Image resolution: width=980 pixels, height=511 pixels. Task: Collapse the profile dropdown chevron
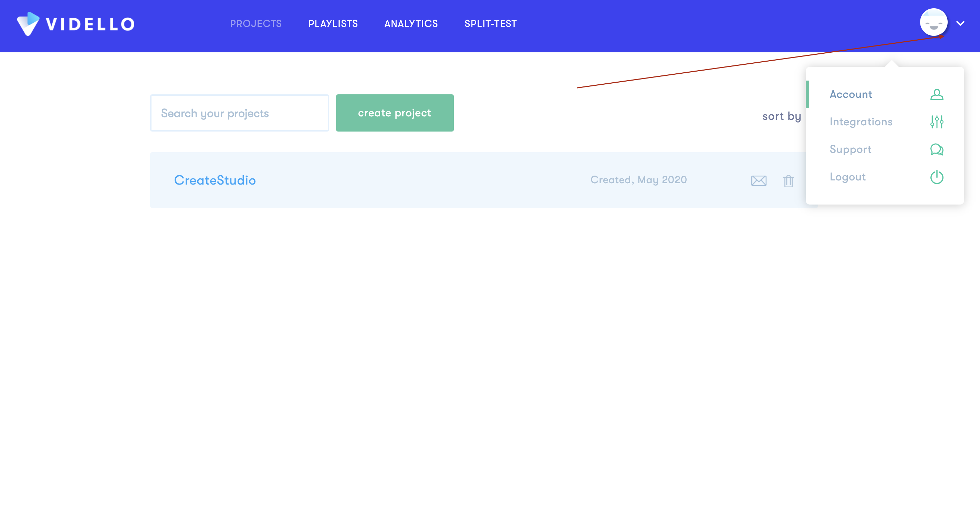coord(960,24)
